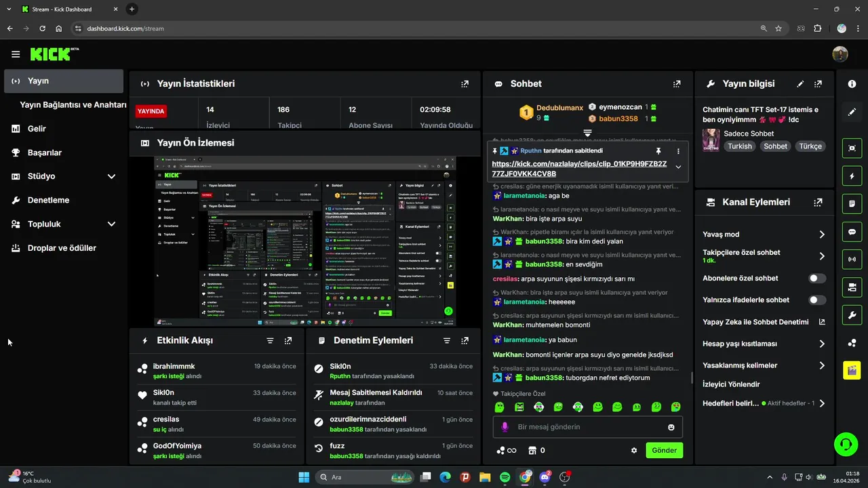
Task: Click the Türkçe tag chip
Action: [x=810, y=146]
